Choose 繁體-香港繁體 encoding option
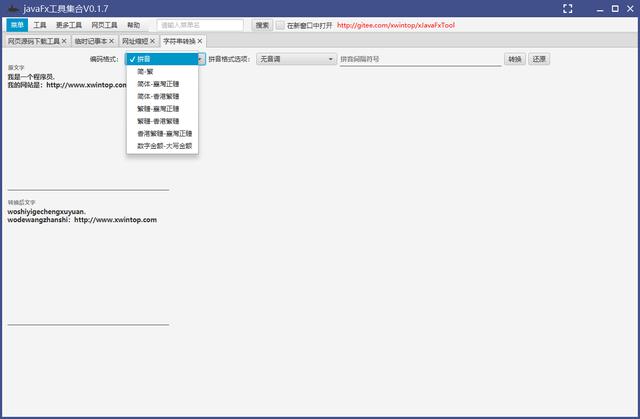 click(162, 121)
